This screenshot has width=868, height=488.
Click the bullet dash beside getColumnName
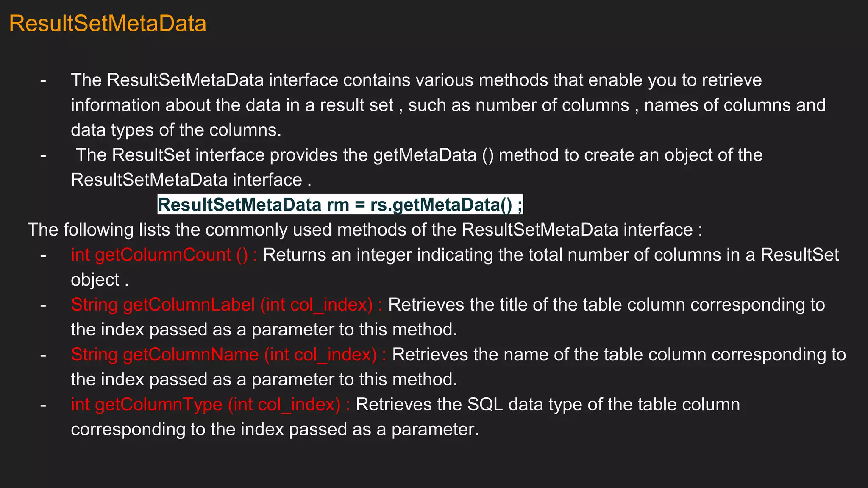coord(43,355)
